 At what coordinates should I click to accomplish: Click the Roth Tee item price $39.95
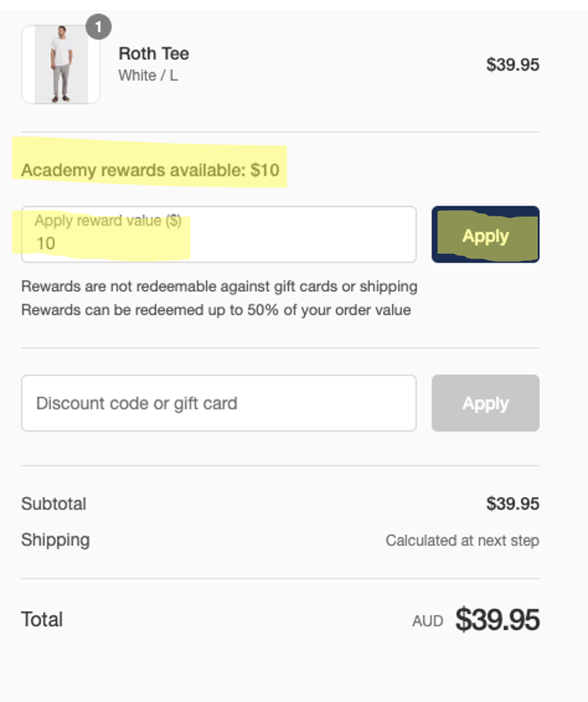tap(513, 64)
